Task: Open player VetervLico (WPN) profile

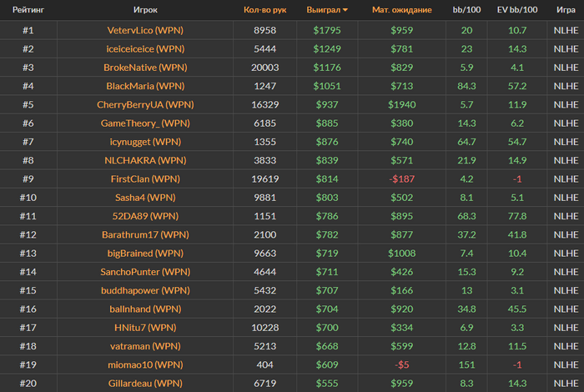Action: 145,30
